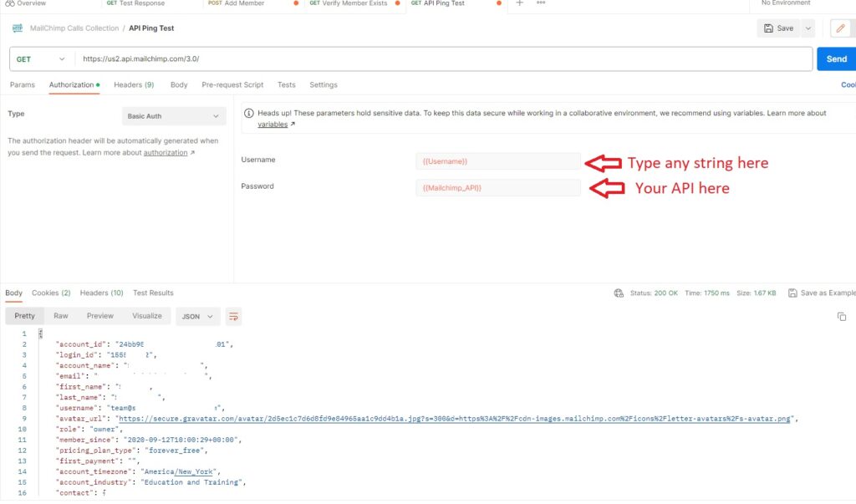Image resolution: width=856 pixels, height=504 pixels.
Task: Open the Basic Auth type dropdown
Action: (x=173, y=116)
